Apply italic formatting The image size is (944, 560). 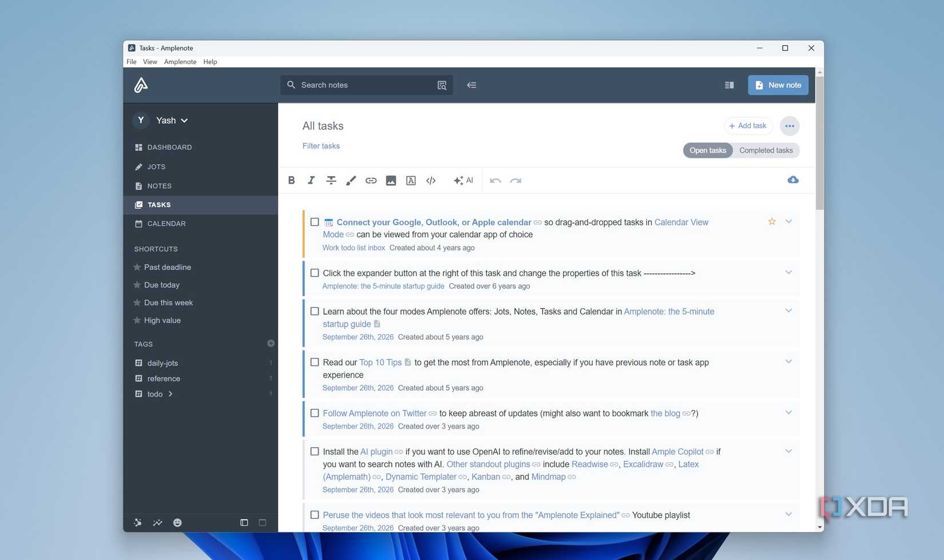click(x=311, y=180)
